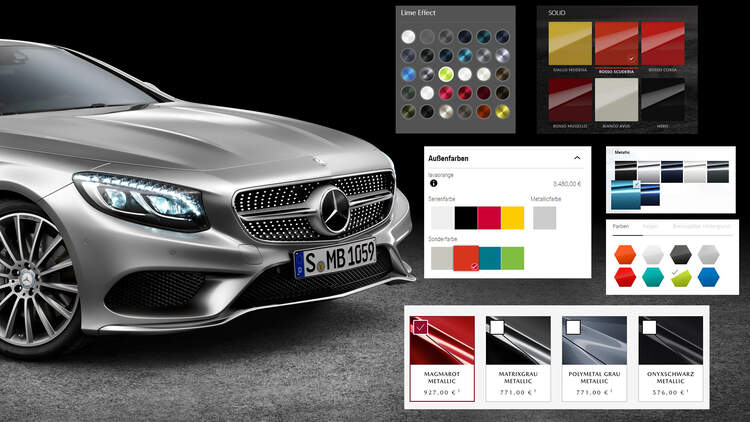Click the 576,00 € price text
Viewport: 750px width, 422px height.
pos(671,392)
